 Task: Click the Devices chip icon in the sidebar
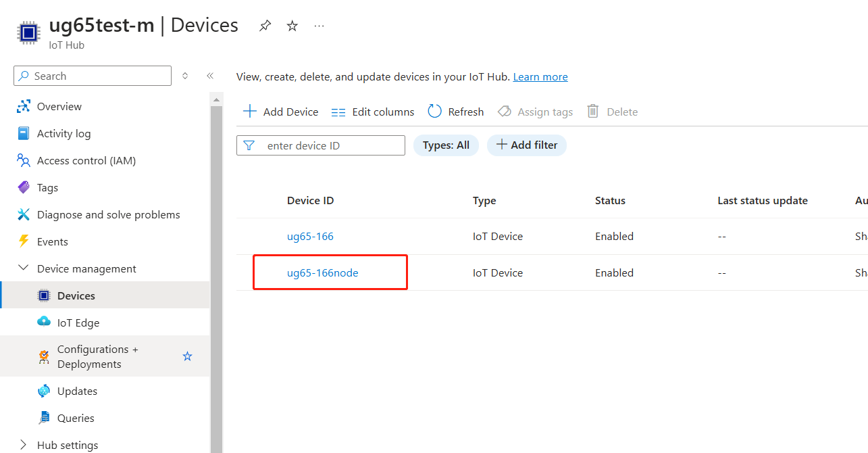click(x=44, y=295)
